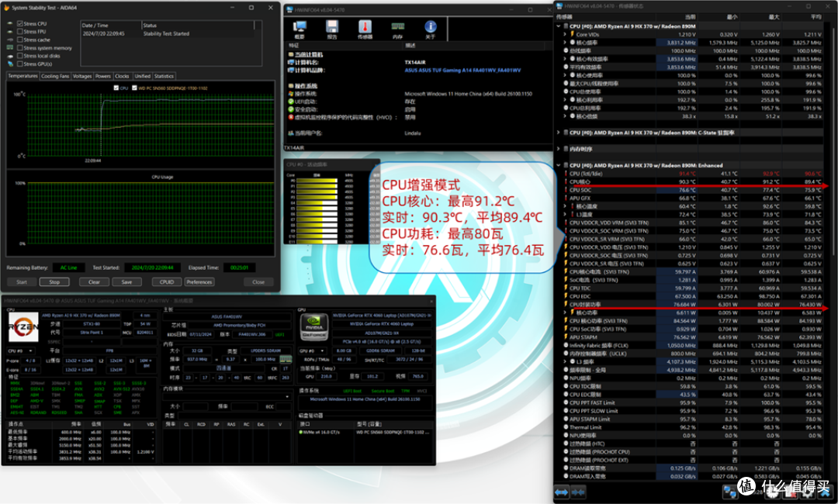Image resolution: width=838 pixels, height=504 pixels.
Task: Click the red cross icon beside HVCI row
Action: [x=291, y=117]
